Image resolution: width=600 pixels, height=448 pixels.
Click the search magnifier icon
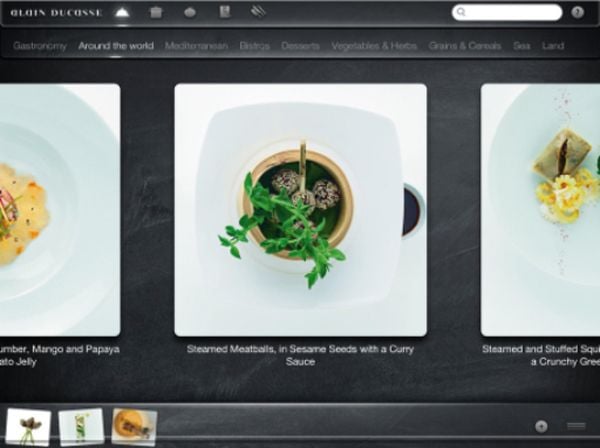click(461, 12)
